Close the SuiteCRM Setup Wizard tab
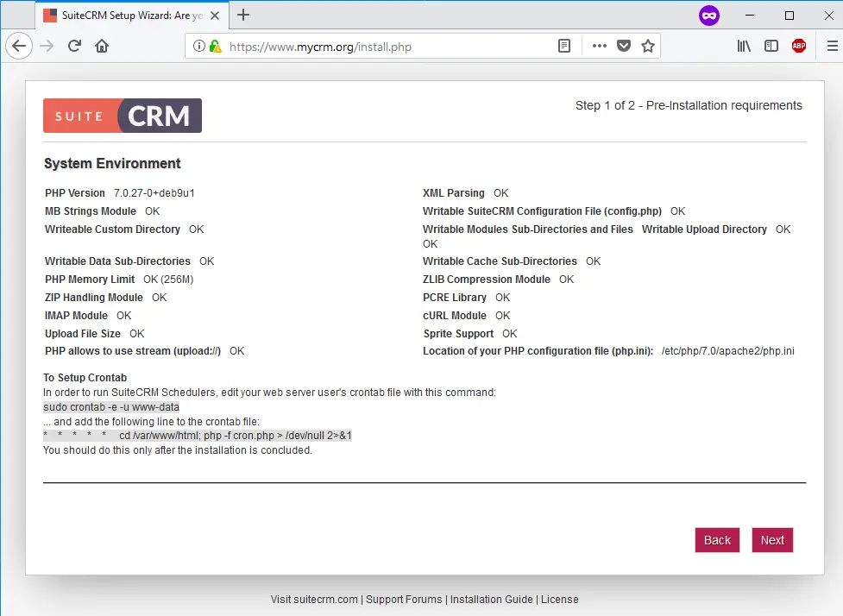 pos(215,16)
